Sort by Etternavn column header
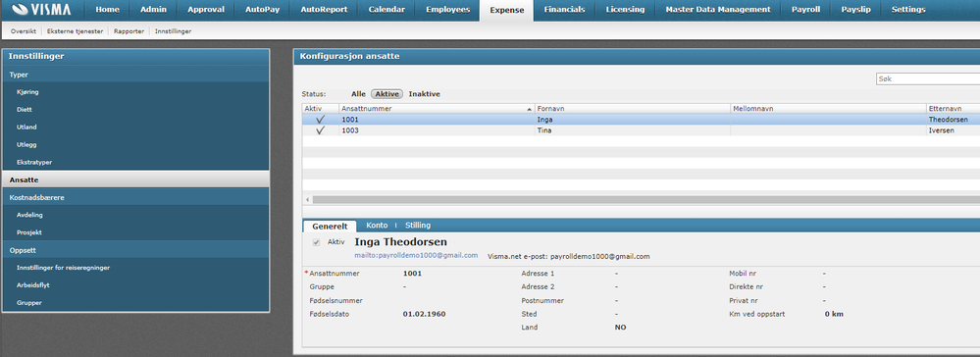The image size is (980, 357). (954, 108)
